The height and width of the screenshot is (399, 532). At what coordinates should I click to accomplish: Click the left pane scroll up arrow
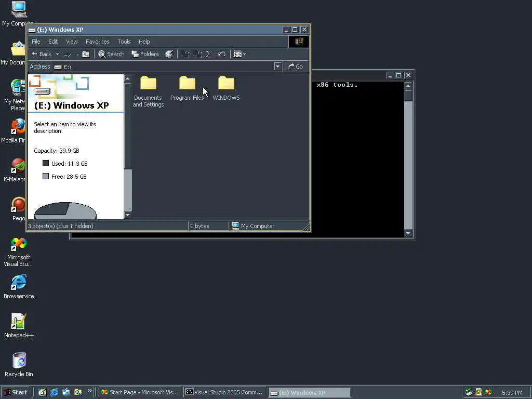128,79
